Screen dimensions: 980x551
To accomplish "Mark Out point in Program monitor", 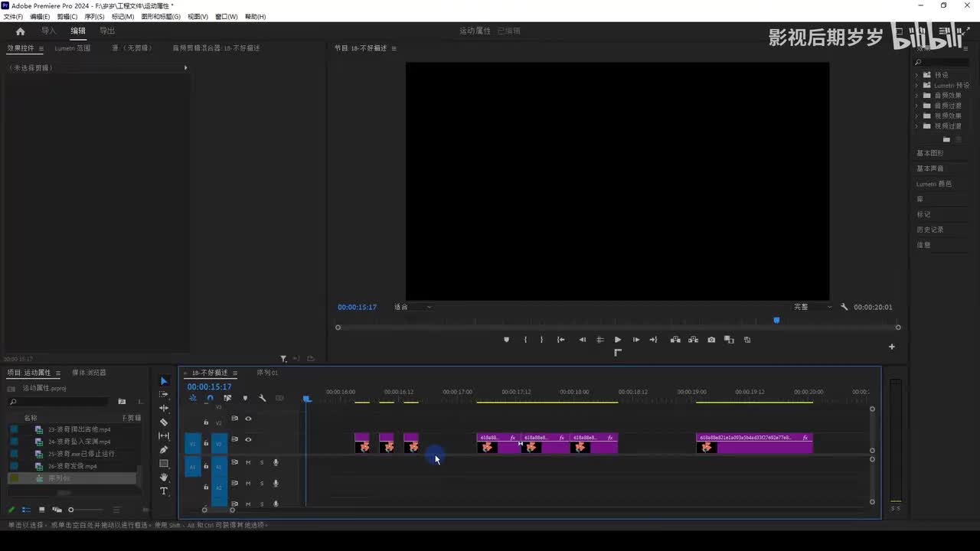I will point(541,340).
